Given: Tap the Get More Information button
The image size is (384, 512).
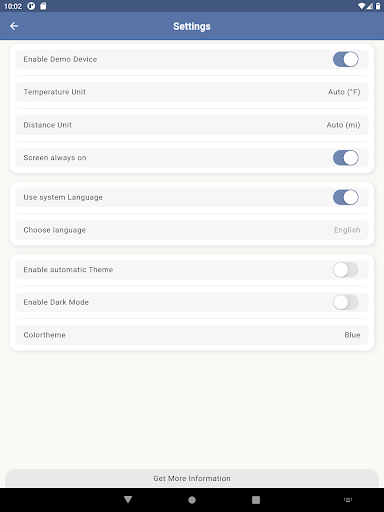Looking at the screenshot, I should pos(192,478).
